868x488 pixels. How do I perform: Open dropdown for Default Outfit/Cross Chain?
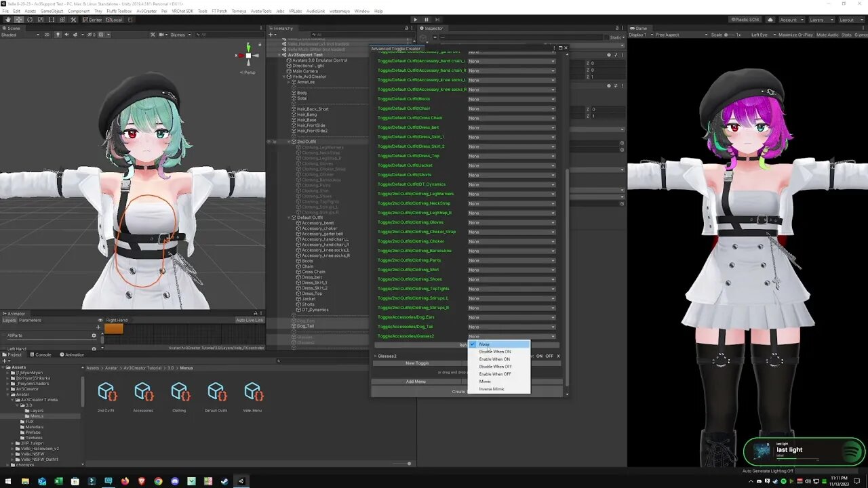[512, 118]
